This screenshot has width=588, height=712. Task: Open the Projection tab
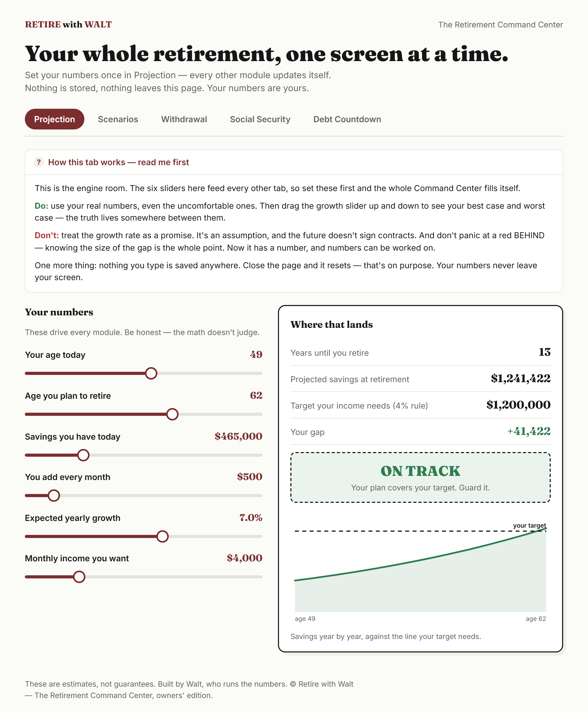[x=55, y=119]
